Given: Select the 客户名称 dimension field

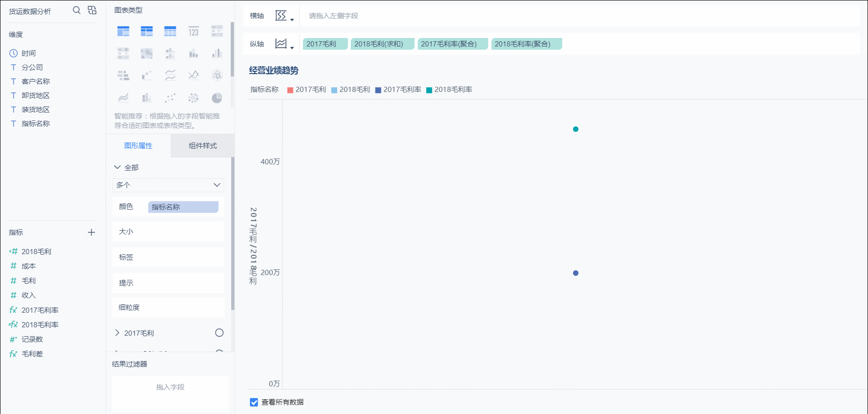Looking at the screenshot, I should click(36, 82).
